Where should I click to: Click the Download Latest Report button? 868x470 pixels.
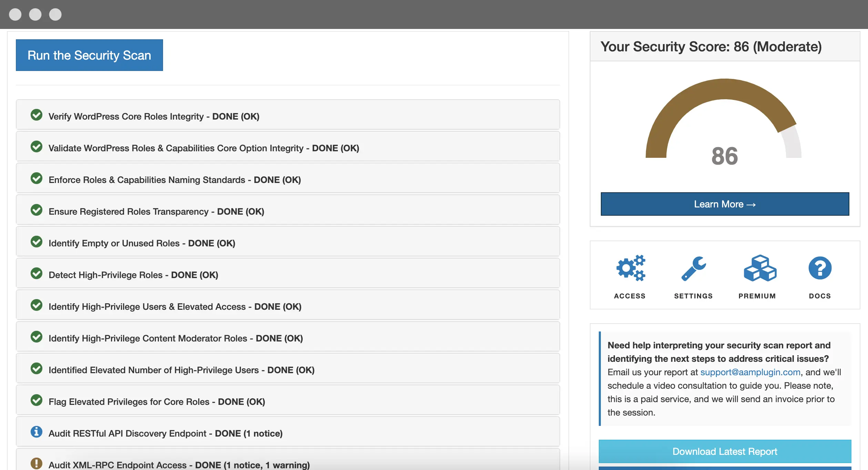coord(725,451)
